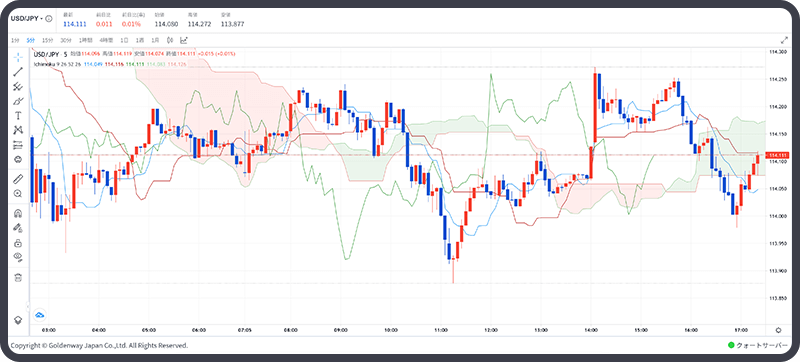Switch to the 5分 timeframe
This screenshot has height=362, width=800.
31,40
